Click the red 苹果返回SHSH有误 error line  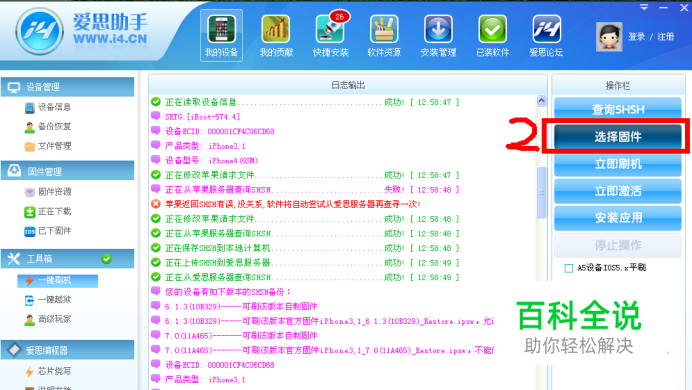[293, 204]
